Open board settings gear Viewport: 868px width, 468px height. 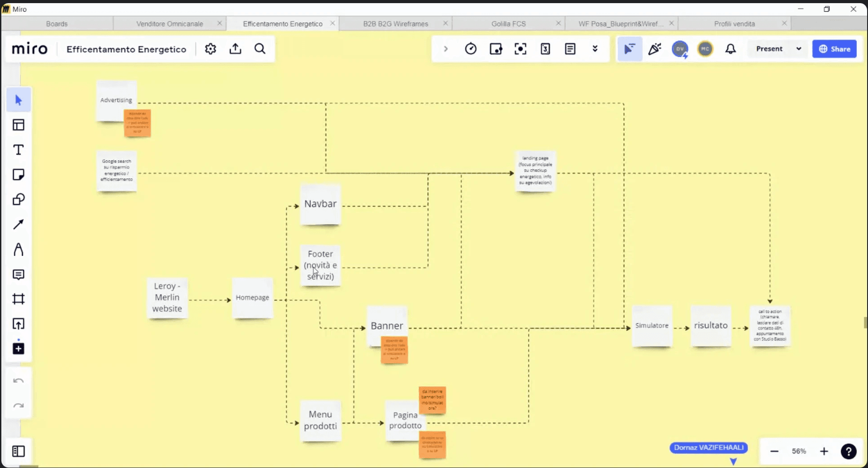(211, 49)
